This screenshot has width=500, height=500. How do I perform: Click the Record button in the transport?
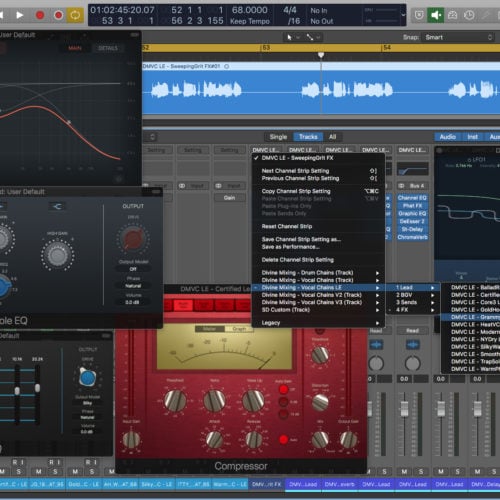click(40, 15)
